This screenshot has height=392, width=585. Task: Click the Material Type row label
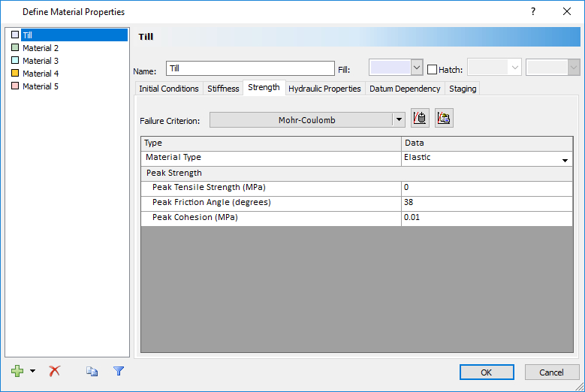click(x=173, y=158)
